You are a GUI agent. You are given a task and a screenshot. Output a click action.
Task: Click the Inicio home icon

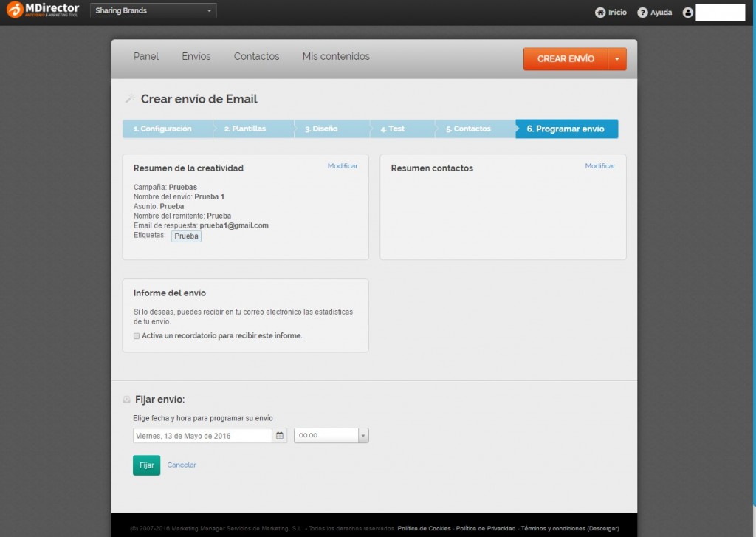pos(600,13)
